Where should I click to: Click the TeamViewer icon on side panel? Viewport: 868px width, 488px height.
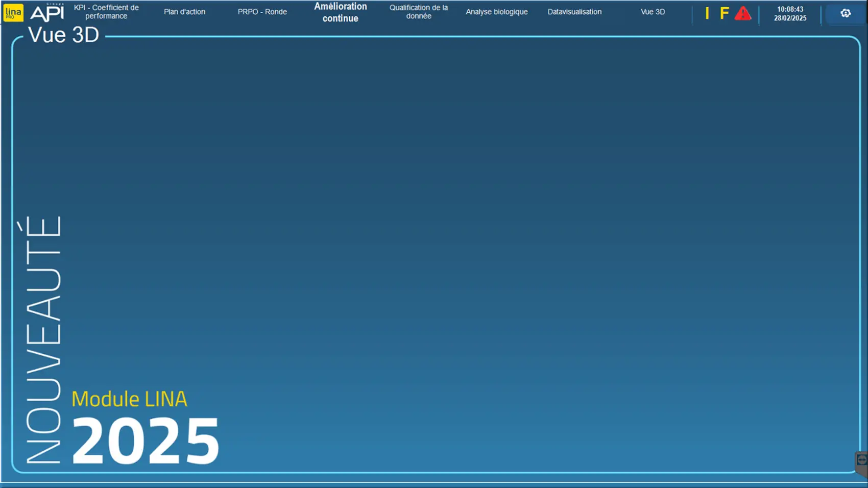[862, 460]
